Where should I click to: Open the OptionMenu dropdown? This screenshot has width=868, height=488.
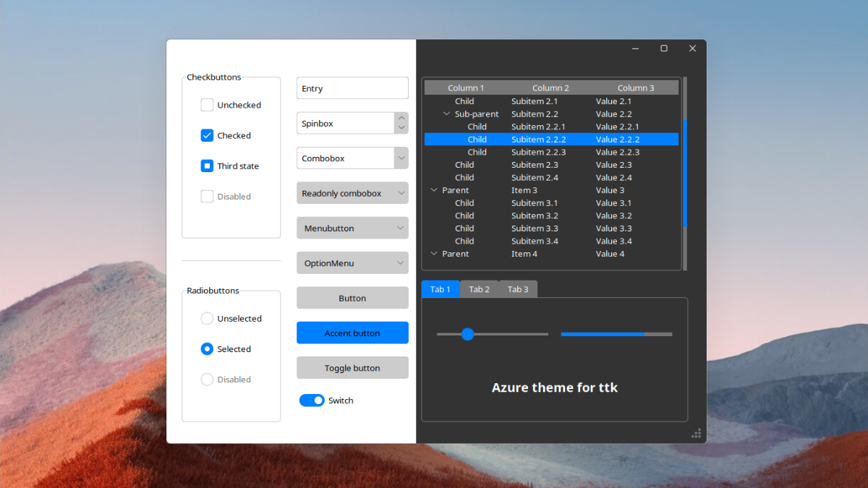click(352, 263)
